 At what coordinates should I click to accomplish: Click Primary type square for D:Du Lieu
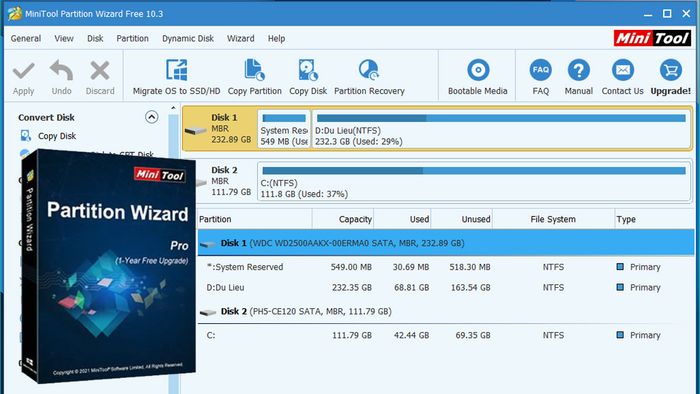pos(620,287)
